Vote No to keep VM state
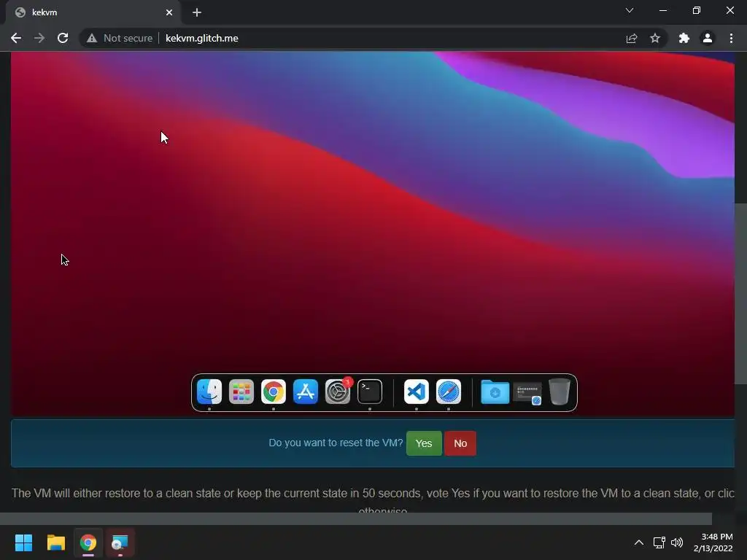This screenshot has width=747, height=560. pyautogui.click(x=460, y=443)
